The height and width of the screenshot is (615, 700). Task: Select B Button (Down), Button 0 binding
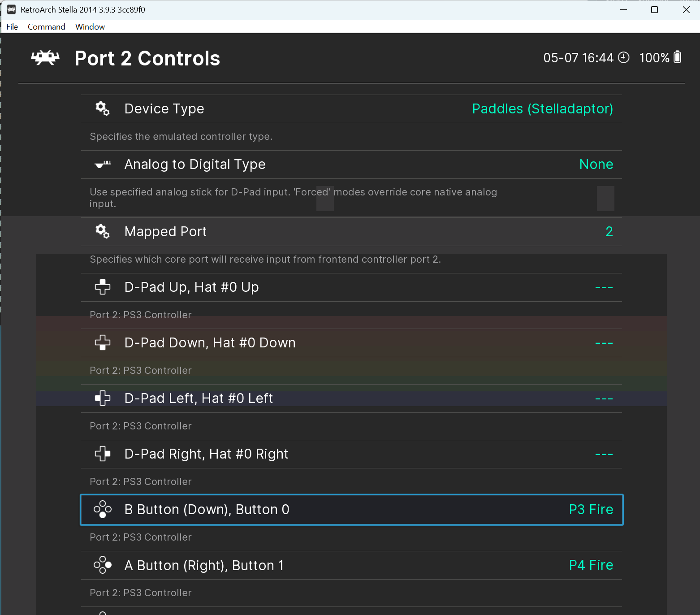coord(351,510)
